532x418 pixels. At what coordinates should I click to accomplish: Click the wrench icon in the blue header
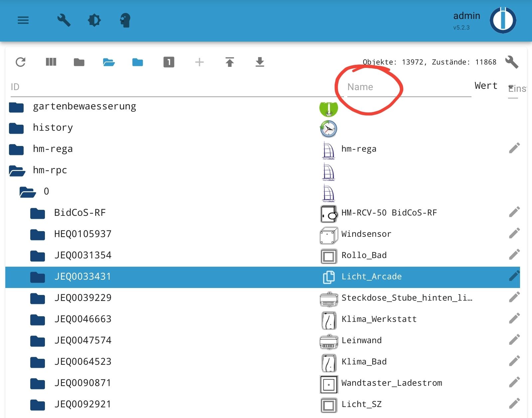(x=64, y=20)
